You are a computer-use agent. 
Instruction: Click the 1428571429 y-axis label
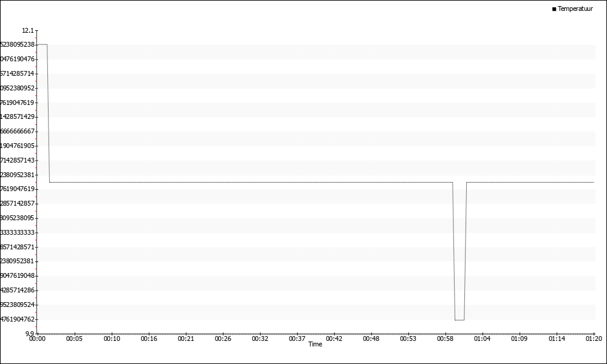click(x=18, y=117)
